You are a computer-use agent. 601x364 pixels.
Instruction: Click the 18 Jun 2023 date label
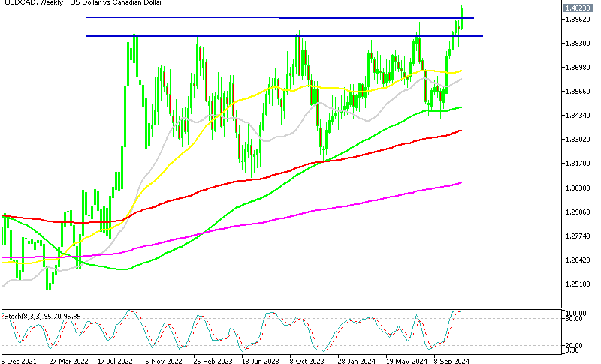pyautogui.click(x=260, y=360)
